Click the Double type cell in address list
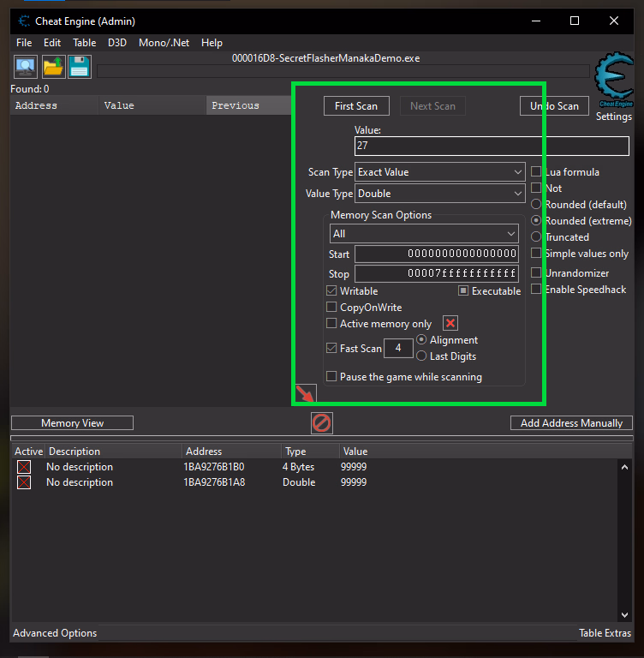This screenshot has width=644, height=658. (x=299, y=482)
